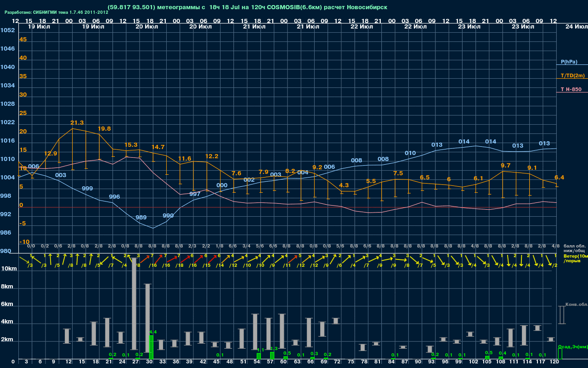Click the 120 forecast hour label
Viewport: 588px width, 368px height.
554,362
